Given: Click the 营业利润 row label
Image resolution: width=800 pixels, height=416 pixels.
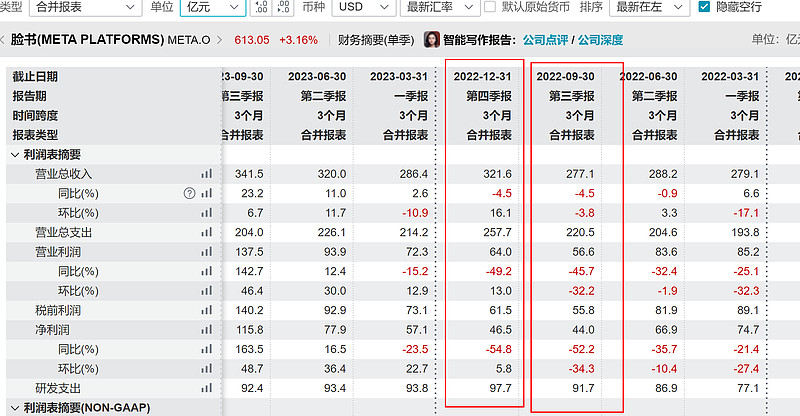Looking at the screenshot, I should [x=58, y=252].
